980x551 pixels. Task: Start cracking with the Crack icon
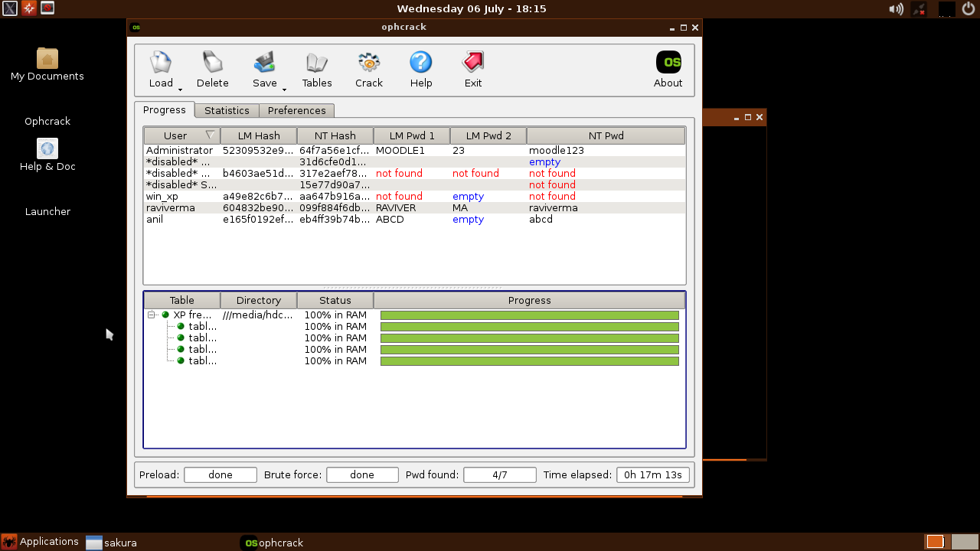pos(369,70)
